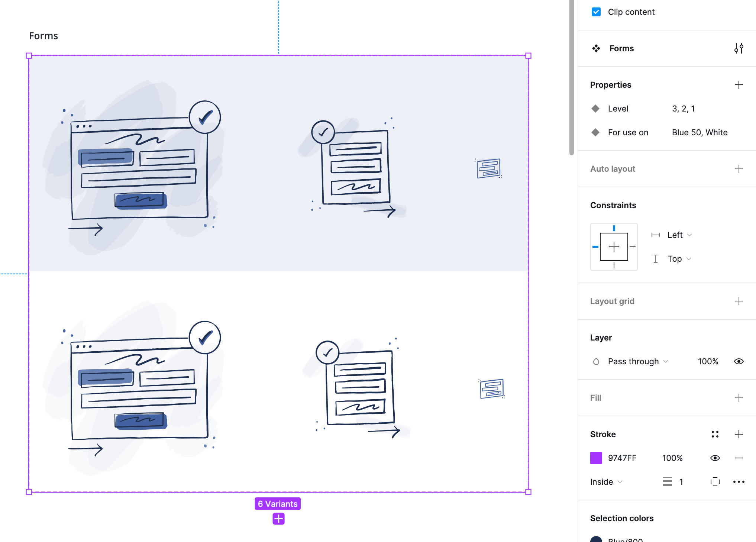Select medium form illustration on blue background
The height and width of the screenshot is (542, 756).
click(x=352, y=168)
